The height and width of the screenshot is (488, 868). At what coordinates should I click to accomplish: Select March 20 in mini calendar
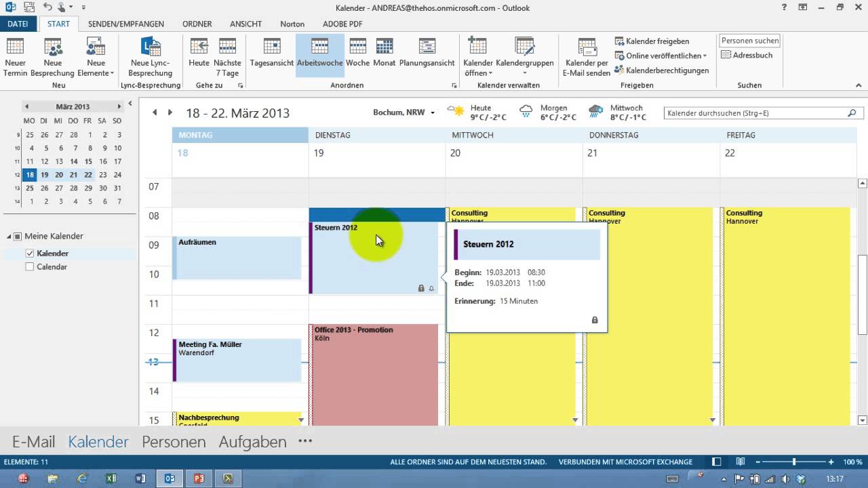click(59, 175)
